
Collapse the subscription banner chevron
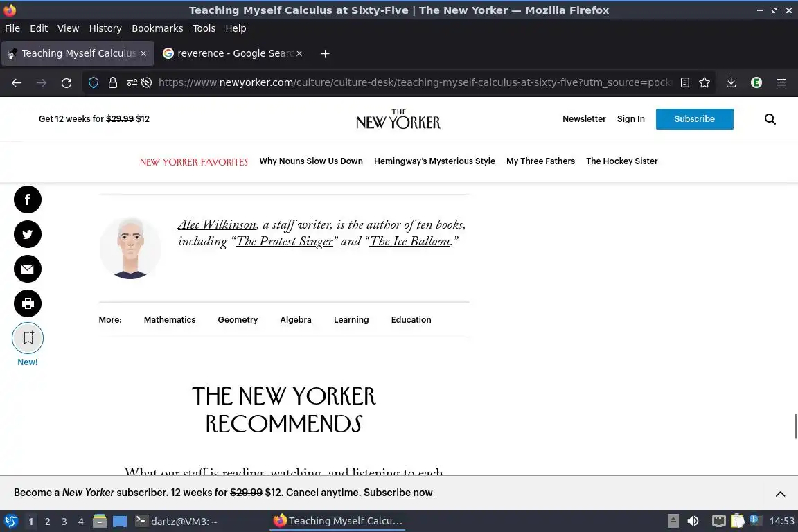(x=780, y=493)
